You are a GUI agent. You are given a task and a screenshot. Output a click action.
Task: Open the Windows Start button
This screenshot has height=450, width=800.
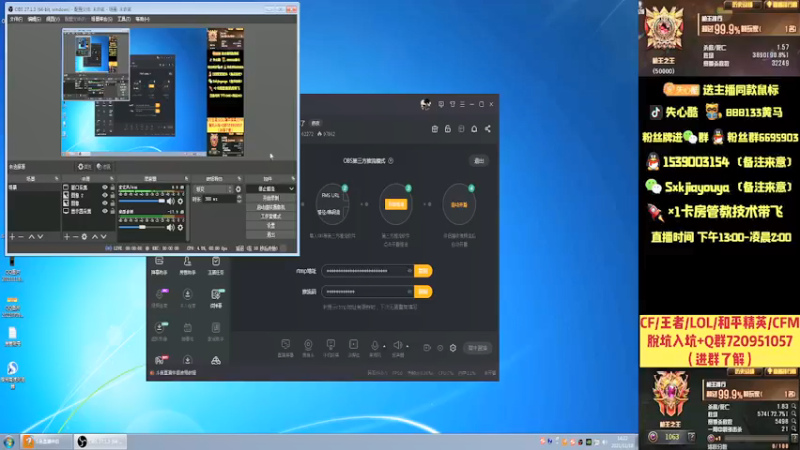click(x=9, y=442)
